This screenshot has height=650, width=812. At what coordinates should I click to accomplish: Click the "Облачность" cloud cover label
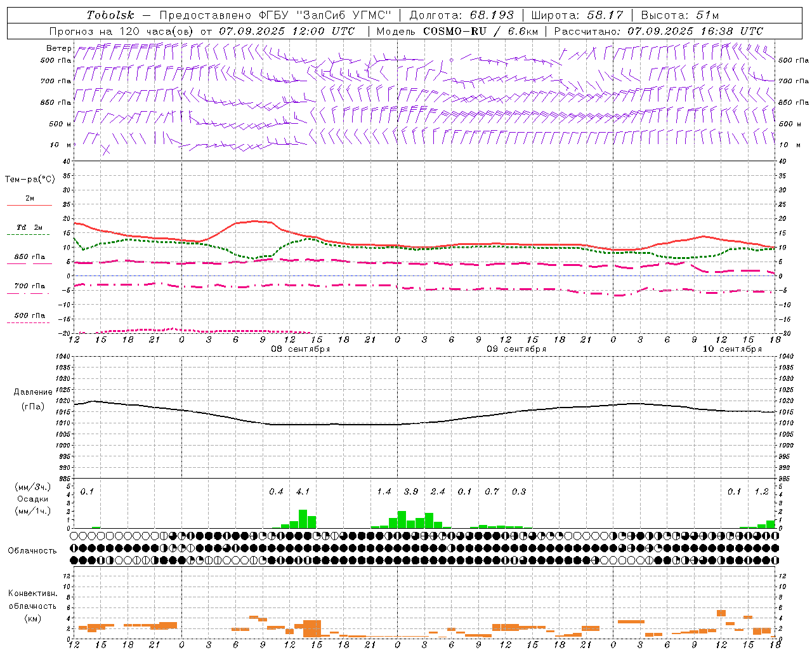pos(32,550)
